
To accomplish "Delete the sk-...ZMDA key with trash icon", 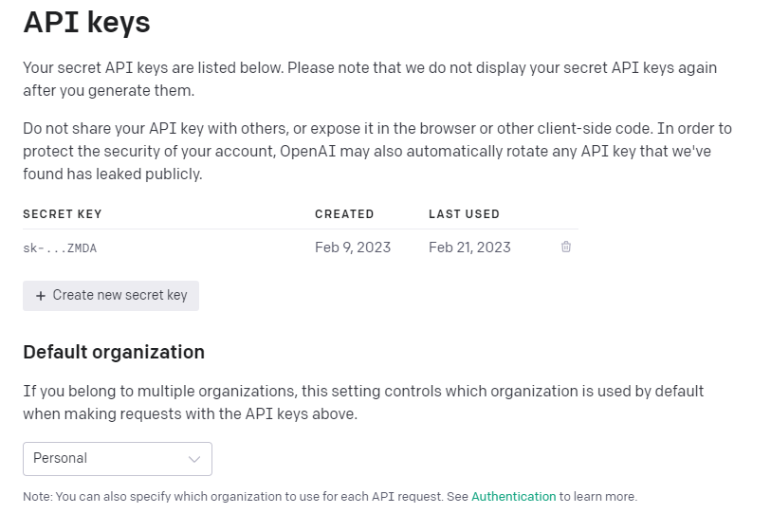I will [x=566, y=247].
